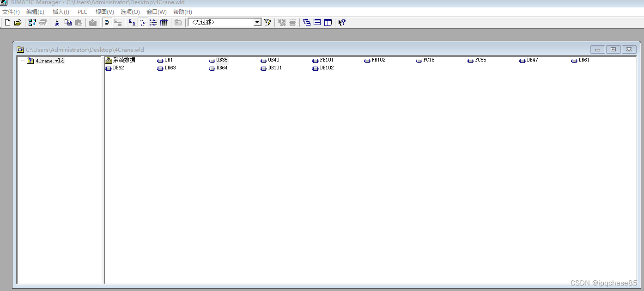Viewport: 644px width, 291px height.
Task: Switch to Details view icon
Action: [164, 22]
